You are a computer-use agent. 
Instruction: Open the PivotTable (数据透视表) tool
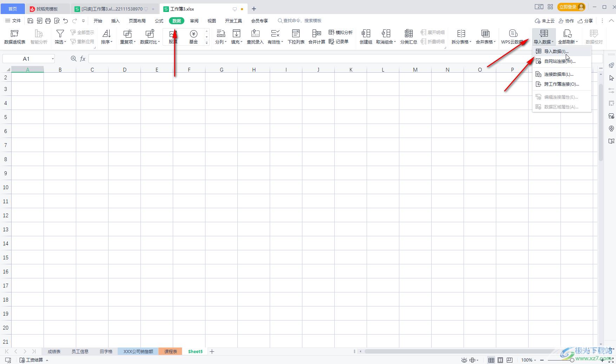pos(15,37)
